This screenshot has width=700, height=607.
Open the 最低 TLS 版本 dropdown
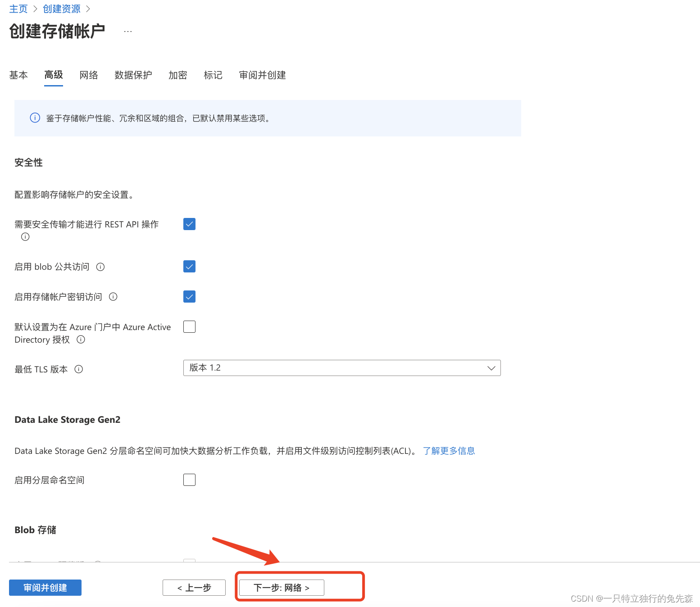342,368
